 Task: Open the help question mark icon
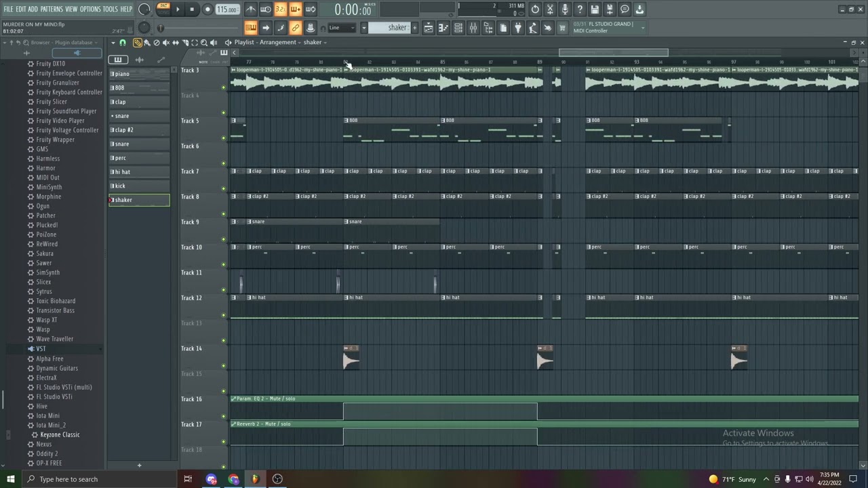580,9
